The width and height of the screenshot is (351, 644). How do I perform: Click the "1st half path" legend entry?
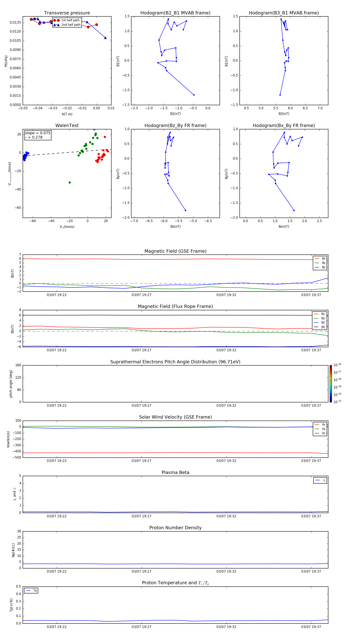pos(67,20)
